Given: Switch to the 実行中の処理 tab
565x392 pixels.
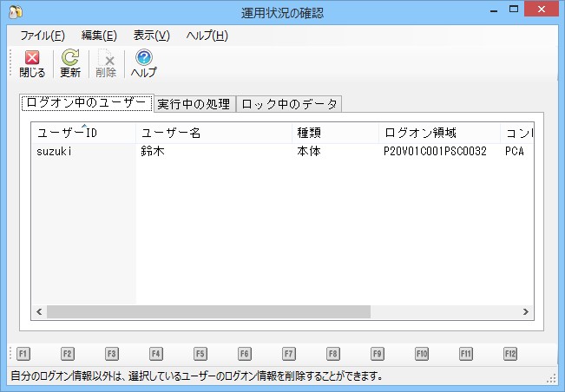Looking at the screenshot, I should [x=194, y=104].
